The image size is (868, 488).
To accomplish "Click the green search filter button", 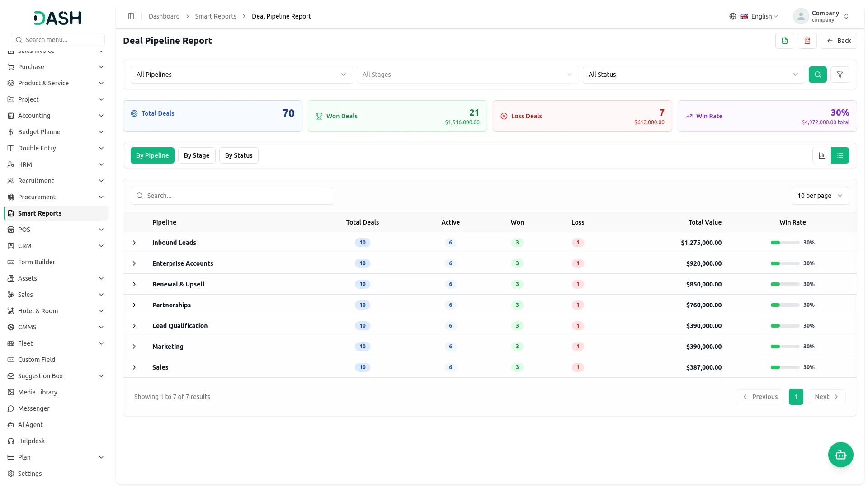I will (817, 75).
